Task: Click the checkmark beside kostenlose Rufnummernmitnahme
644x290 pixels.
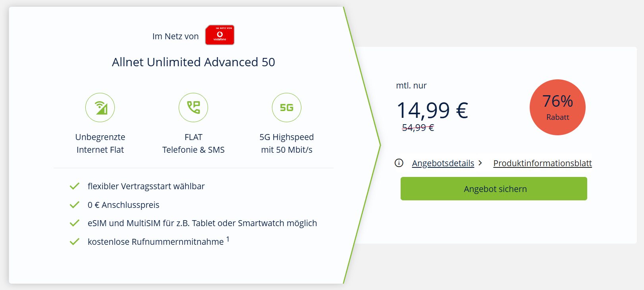Action: tap(75, 242)
